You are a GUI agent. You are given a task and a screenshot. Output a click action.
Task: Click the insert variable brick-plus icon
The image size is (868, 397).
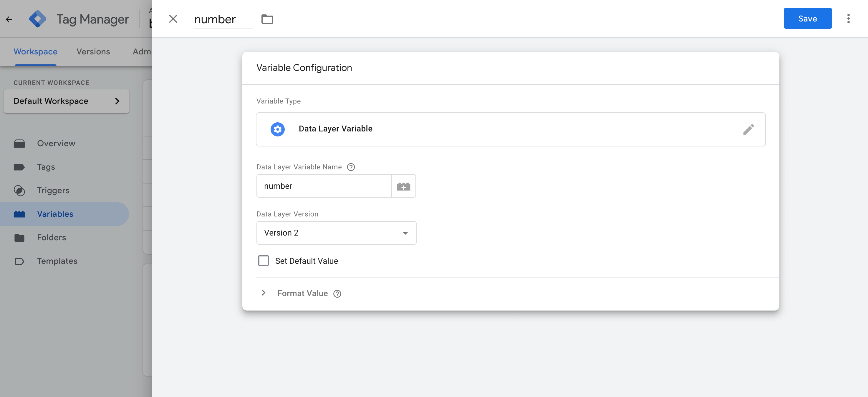403,186
